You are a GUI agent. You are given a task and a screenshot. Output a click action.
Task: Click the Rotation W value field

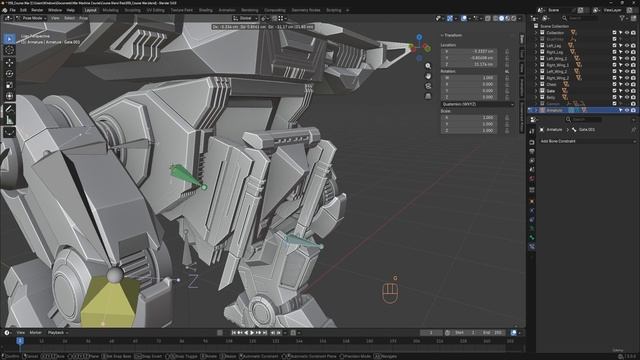469,78
